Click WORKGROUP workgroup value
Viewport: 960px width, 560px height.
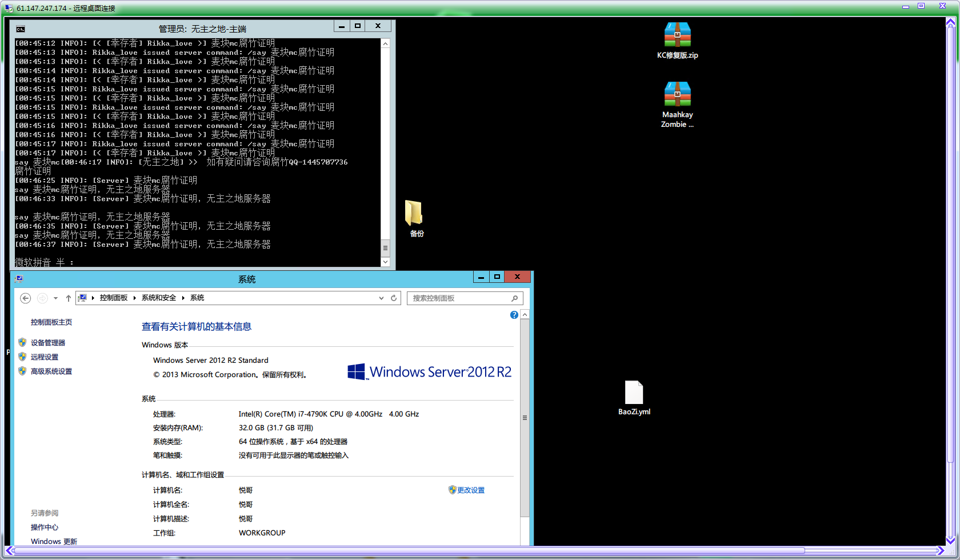(x=262, y=533)
